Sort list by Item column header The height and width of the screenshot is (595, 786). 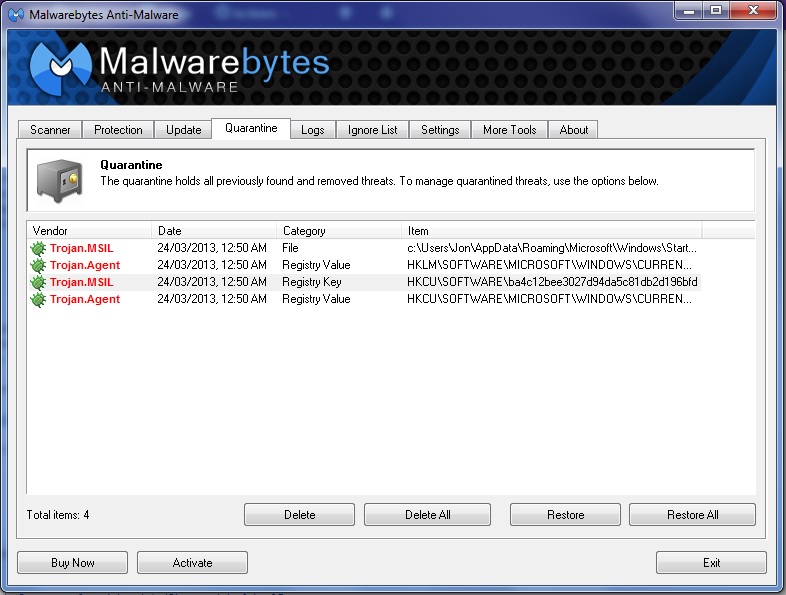point(552,231)
